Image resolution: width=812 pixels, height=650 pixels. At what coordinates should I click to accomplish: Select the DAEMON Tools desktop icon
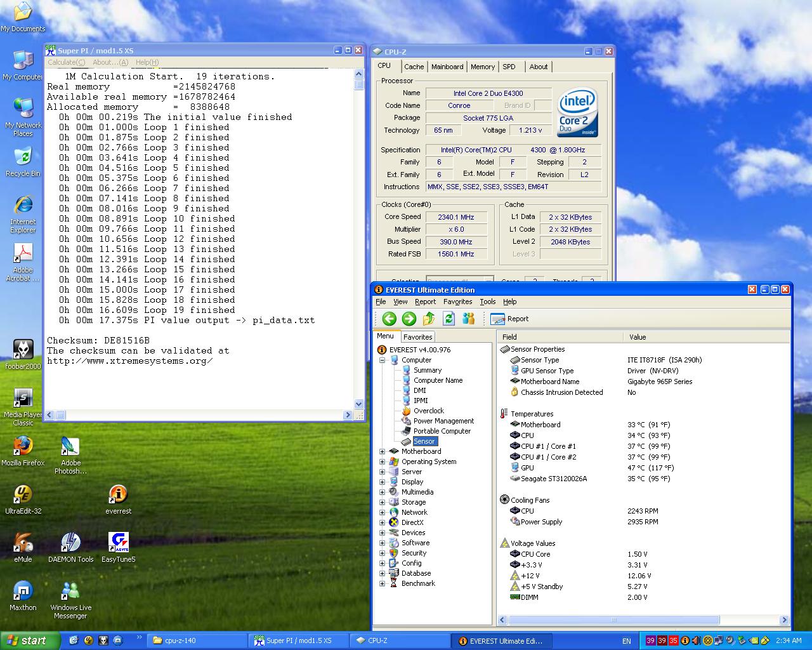click(x=70, y=548)
